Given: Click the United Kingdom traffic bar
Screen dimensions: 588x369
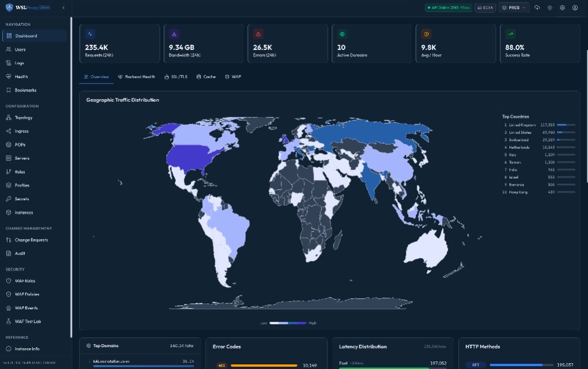Looking at the screenshot, I should (x=566, y=125).
